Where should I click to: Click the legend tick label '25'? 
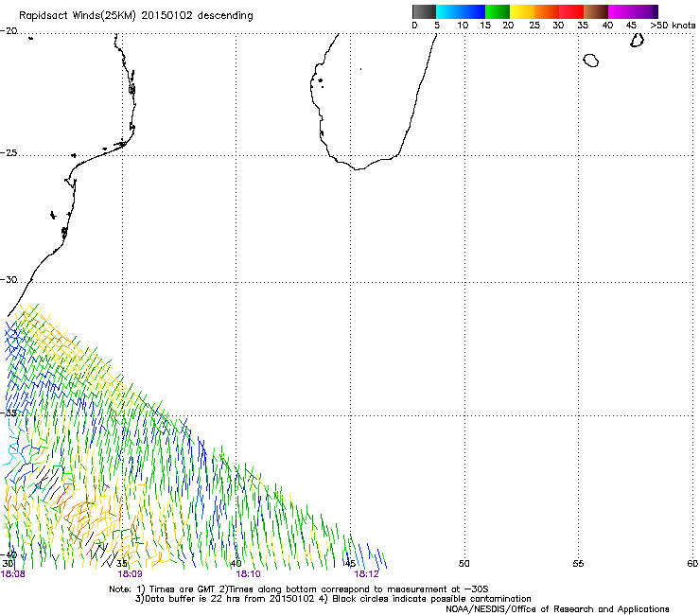(534, 26)
